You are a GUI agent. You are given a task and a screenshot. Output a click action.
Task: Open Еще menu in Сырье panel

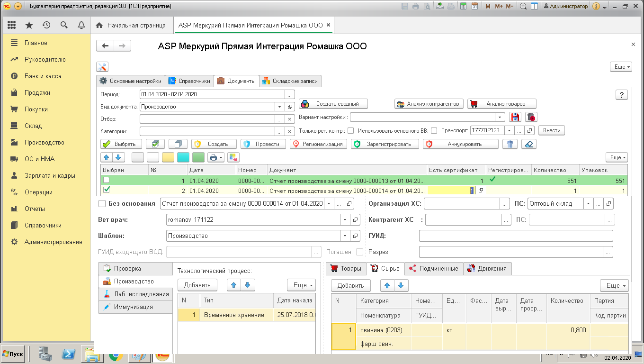point(614,285)
